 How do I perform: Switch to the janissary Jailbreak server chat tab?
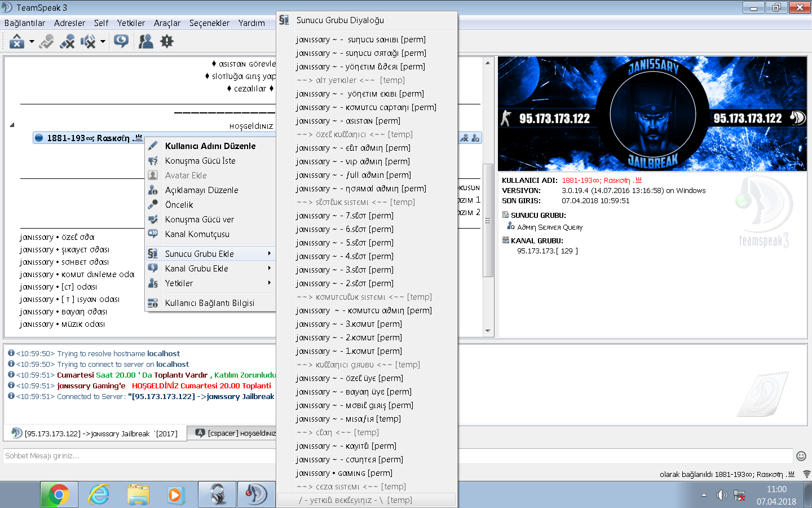pos(95,433)
